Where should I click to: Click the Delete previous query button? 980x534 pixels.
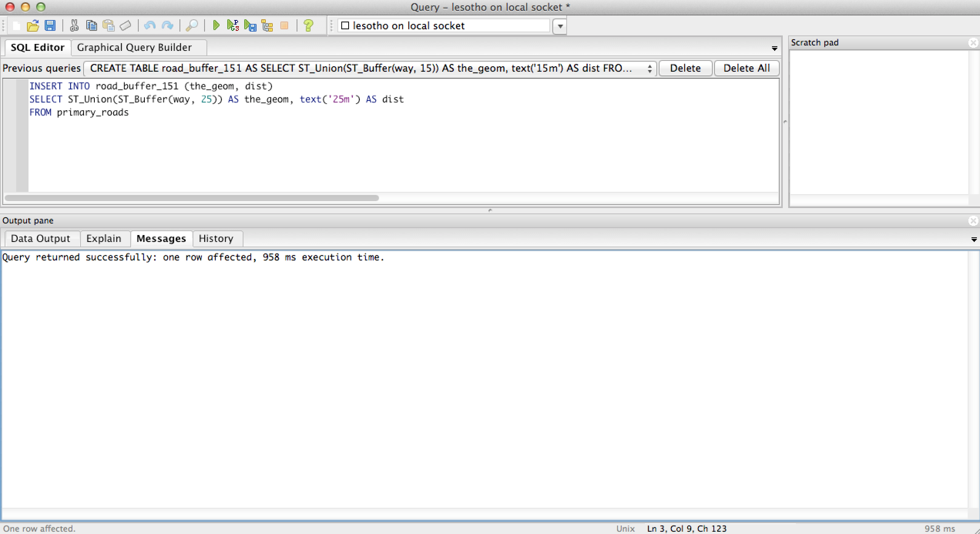[x=685, y=68]
